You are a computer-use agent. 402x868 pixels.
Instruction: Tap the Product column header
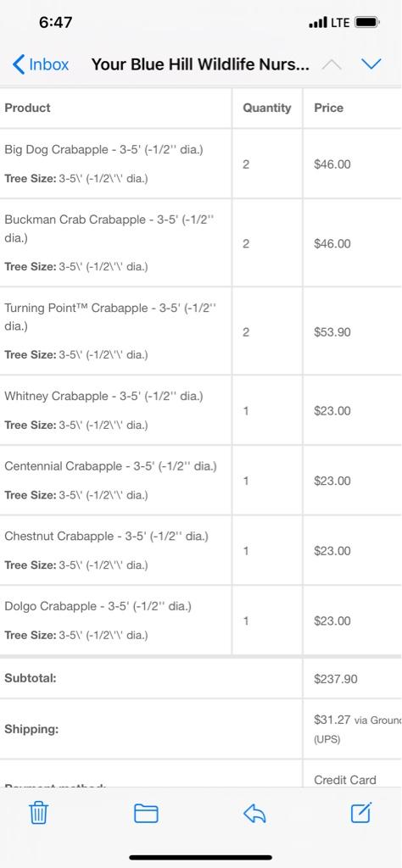coord(27,108)
